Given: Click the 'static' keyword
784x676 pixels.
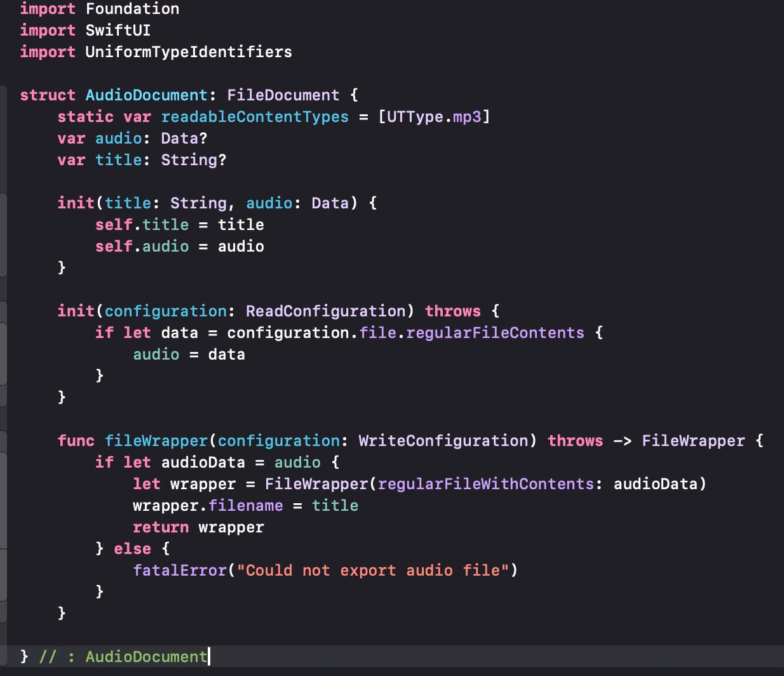Looking at the screenshot, I should pyautogui.click(x=86, y=117).
